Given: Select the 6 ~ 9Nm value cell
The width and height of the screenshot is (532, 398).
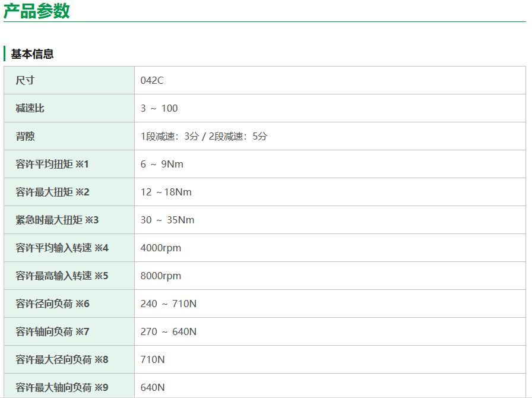Looking at the screenshot, I should point(162,164).
